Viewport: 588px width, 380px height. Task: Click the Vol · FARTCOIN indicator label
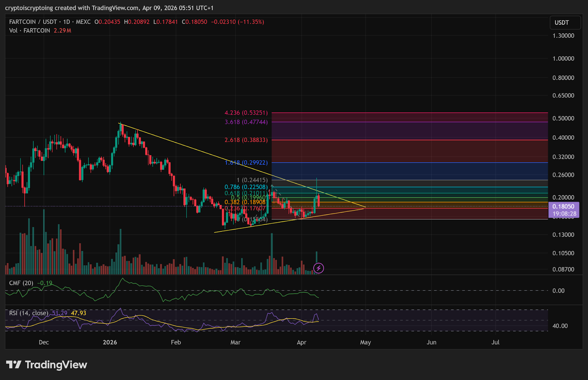tap(29, 31)
